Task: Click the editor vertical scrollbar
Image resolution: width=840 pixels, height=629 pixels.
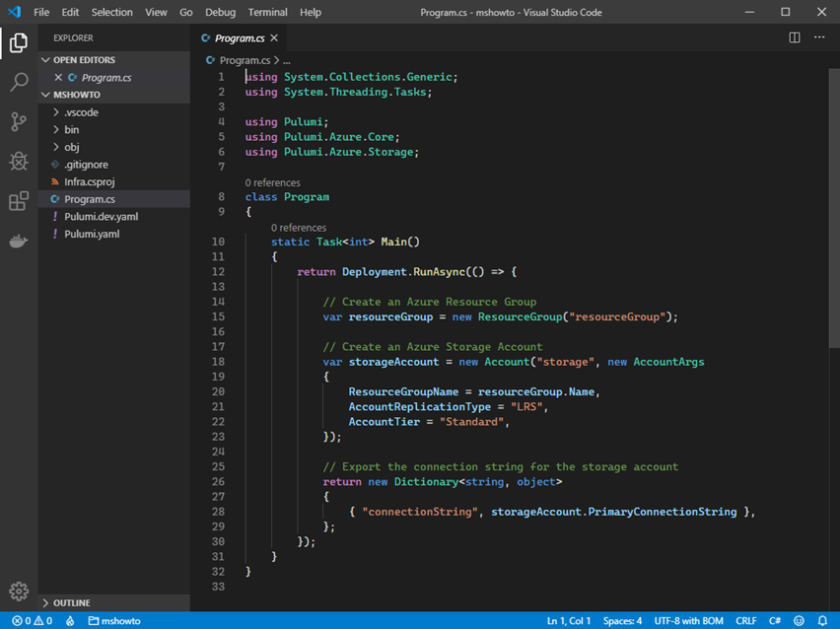Action: pos(834,208)
